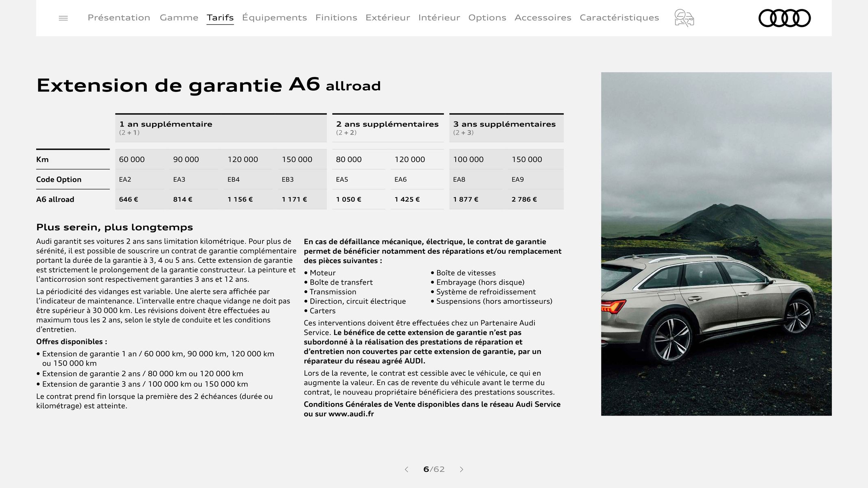Click the 1 171 € price
The width and height of the screenshot is (868, 488).
pyautogui.click(x=294, y=199)
